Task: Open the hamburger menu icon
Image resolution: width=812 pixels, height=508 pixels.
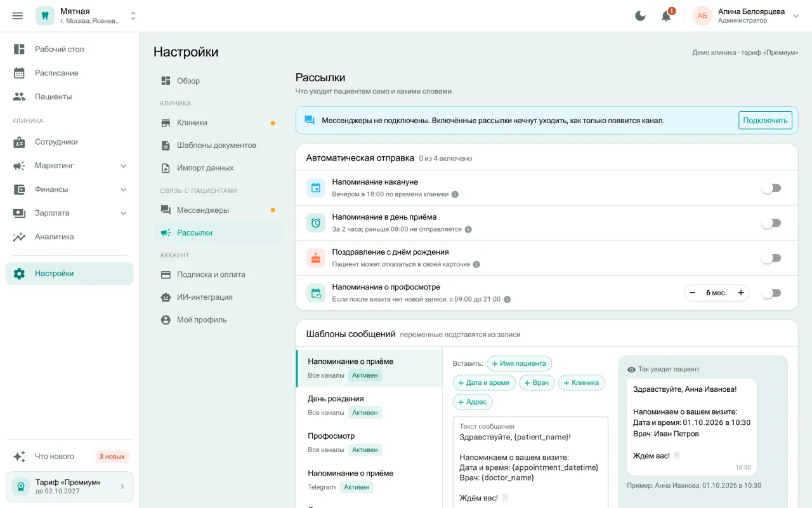Action: [x=18, y=16]
